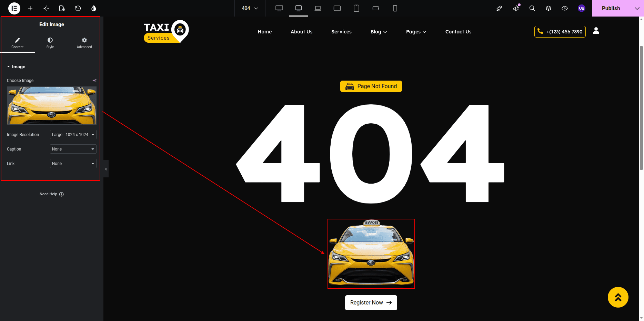Go to Home in site navigation

[265, 32]
